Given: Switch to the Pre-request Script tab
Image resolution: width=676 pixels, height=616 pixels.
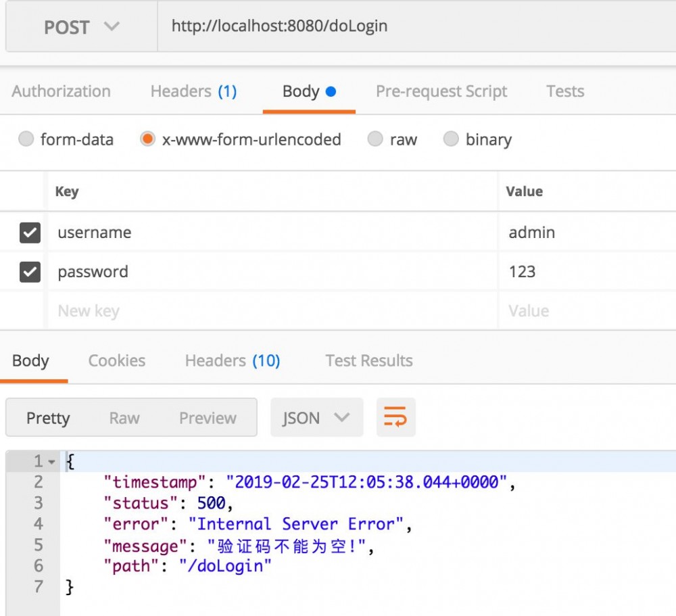Looking at the screenshot, I should pos(441,91).
